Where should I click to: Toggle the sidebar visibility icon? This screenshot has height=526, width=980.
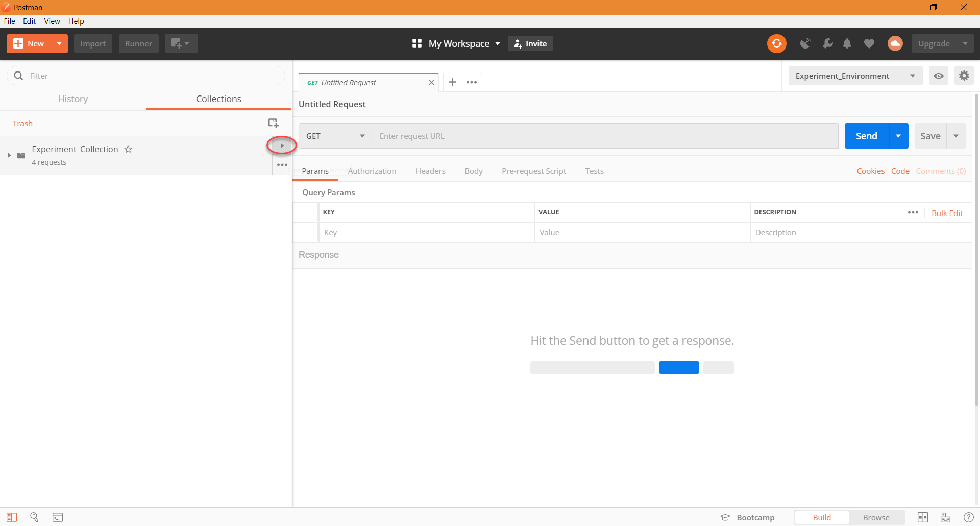tap(12, 517)
